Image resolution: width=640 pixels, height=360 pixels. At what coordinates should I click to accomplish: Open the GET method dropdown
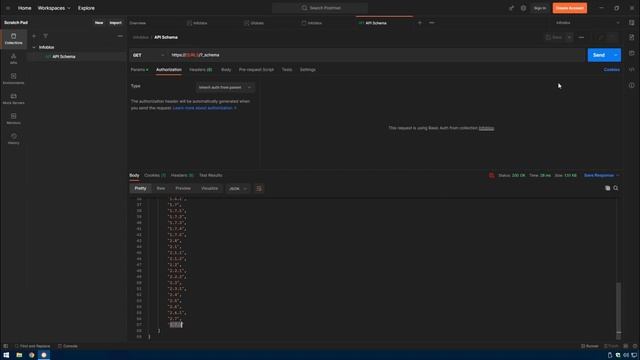coord(149,55)
